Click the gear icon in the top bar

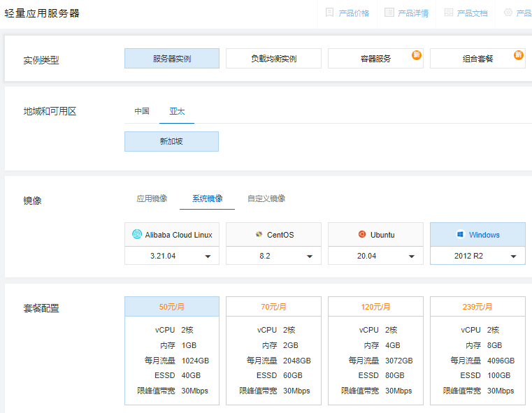click(x=508, y=13)
